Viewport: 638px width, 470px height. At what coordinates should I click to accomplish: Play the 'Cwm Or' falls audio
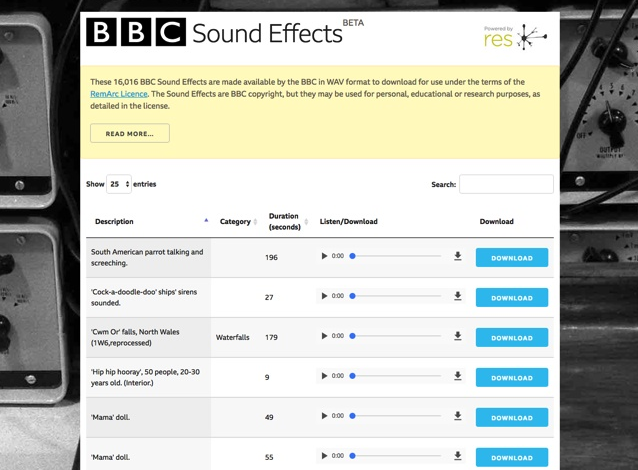[324, 337]
